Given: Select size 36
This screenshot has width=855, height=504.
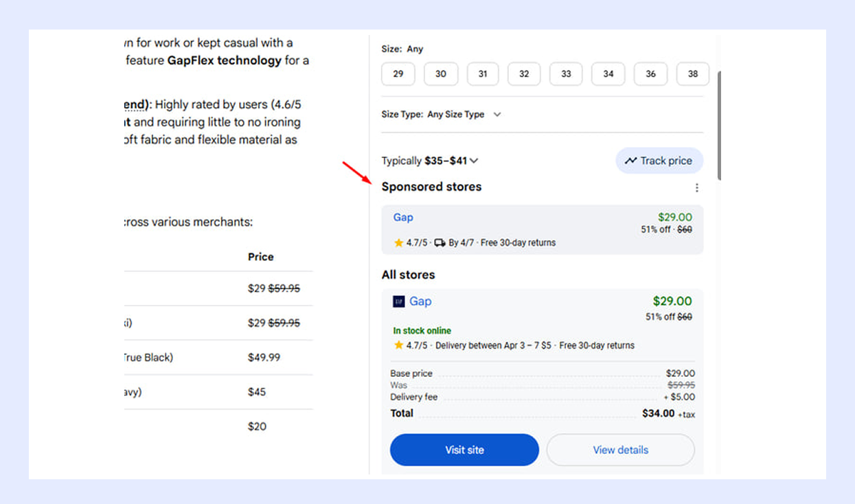Looking at the screenshot, I should click(x=650, y=74).
